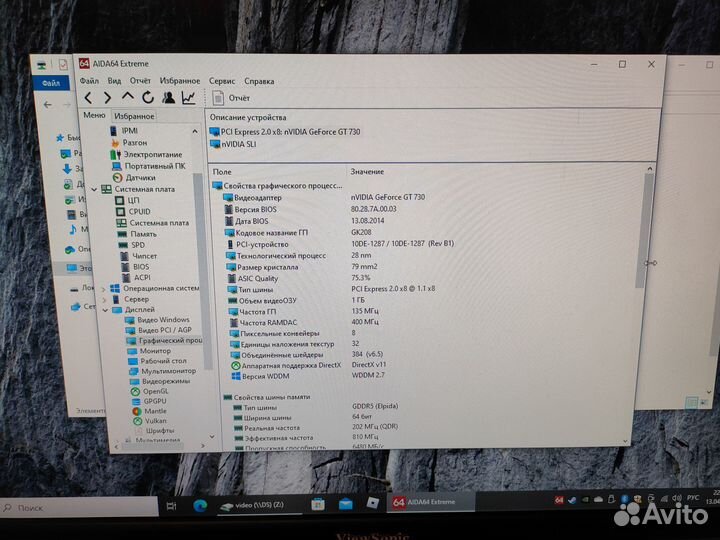Switch to the Избранное tab in sidebar
This screenshot has width=720, height=540.
coord(134,116)
